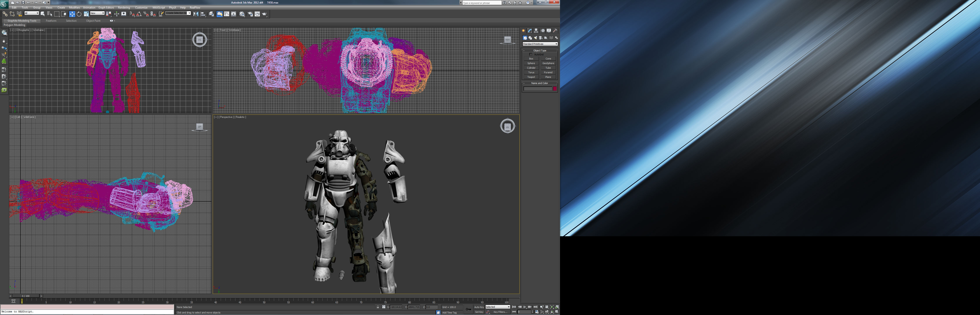Click the Add Time Tag field
This screenshot has height=315, width=980.
pos(452,313)
